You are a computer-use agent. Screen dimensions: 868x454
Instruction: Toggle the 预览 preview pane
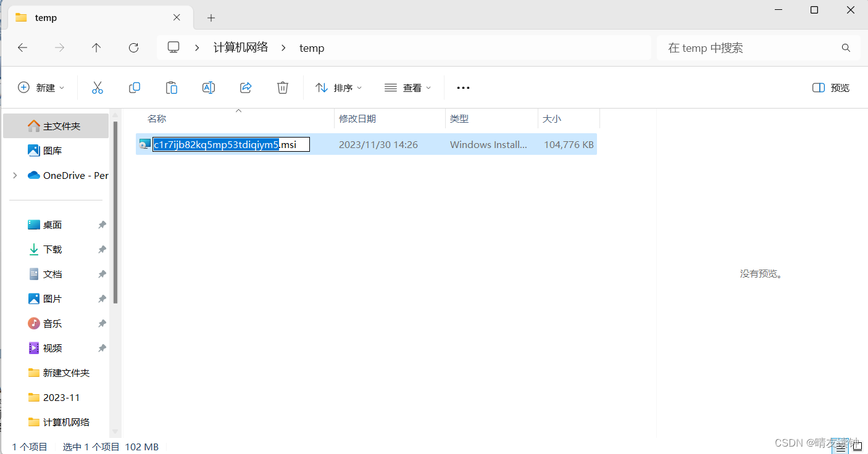(x=831, y=88)
